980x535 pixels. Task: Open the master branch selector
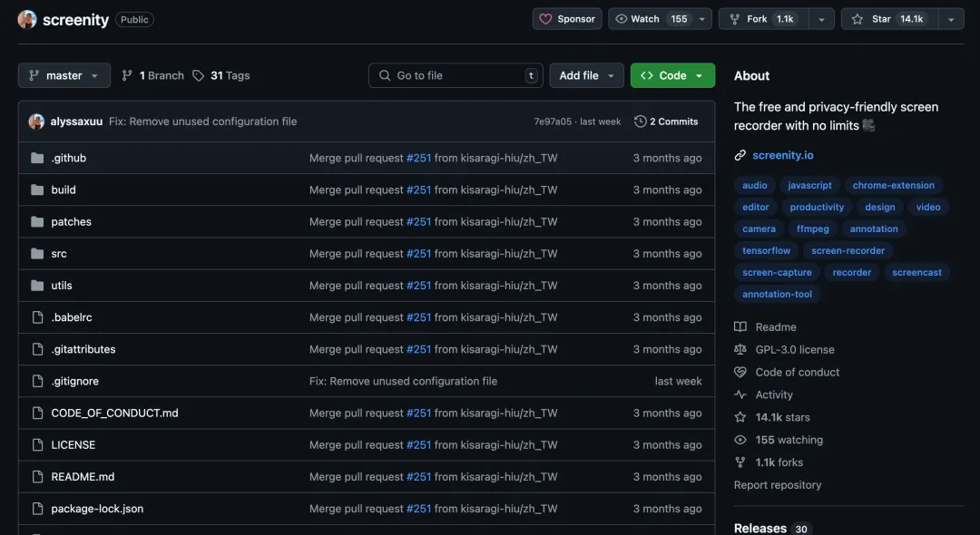coord(64,75)
